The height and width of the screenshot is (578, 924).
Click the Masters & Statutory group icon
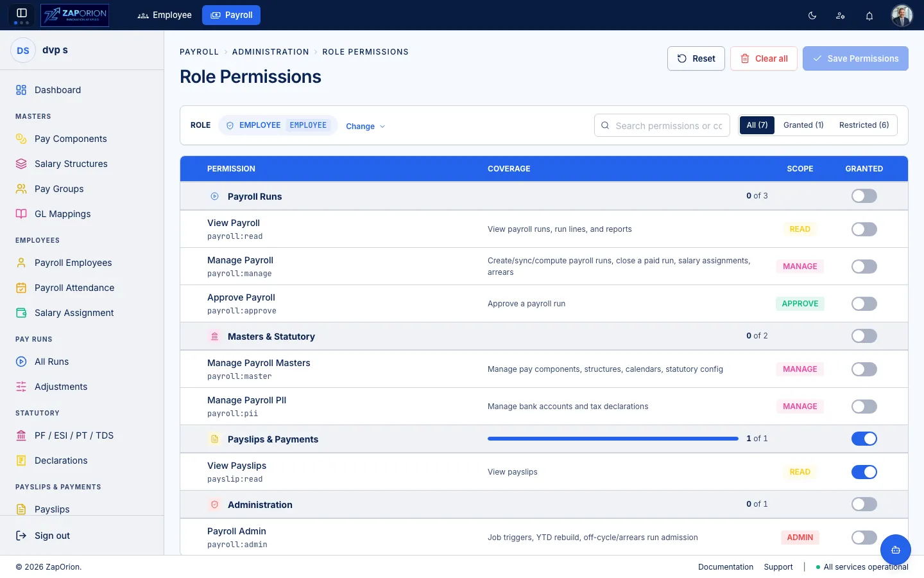(x=215, y=337)
